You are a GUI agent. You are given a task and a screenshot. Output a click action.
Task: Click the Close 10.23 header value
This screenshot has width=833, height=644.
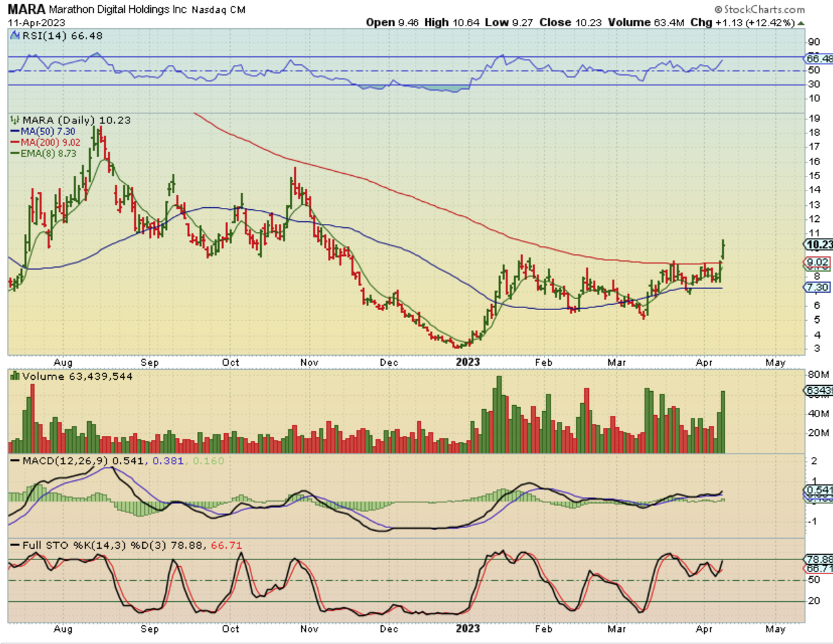(571, 22)
